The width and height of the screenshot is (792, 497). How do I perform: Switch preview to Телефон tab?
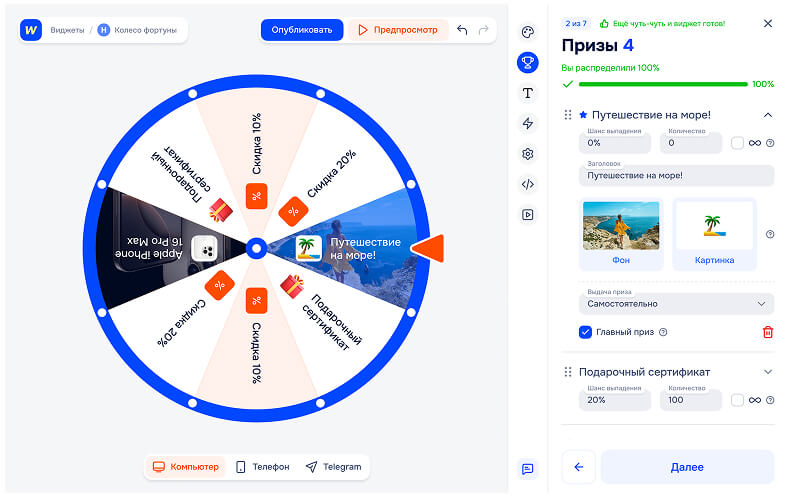point(263,467)
